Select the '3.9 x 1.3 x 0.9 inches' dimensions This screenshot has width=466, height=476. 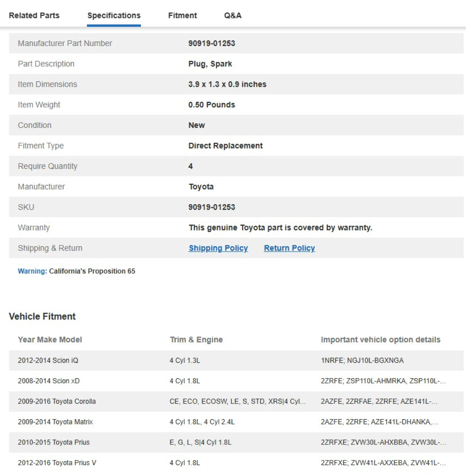[227, 84]
